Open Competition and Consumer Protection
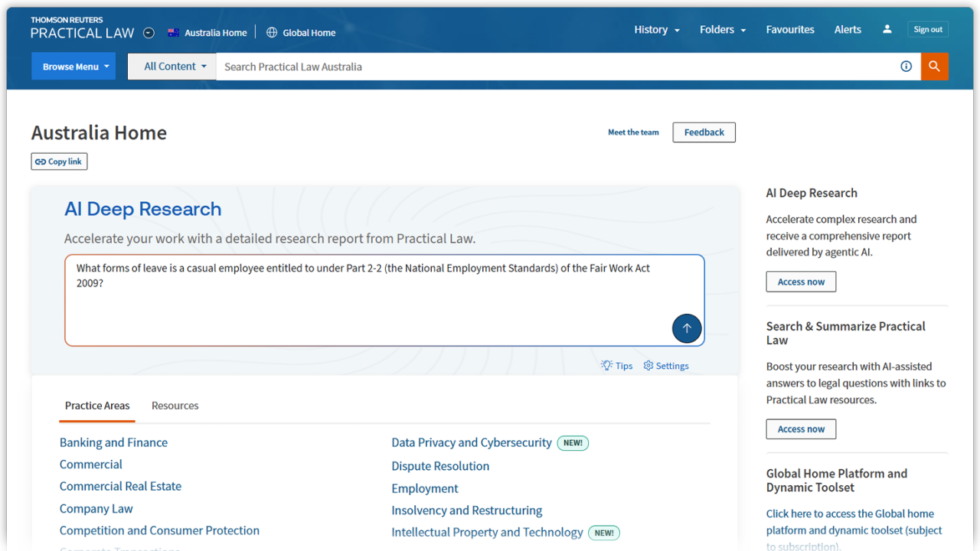Image resolution: width=980 pixels, height=551 pixels. [159, 530]
